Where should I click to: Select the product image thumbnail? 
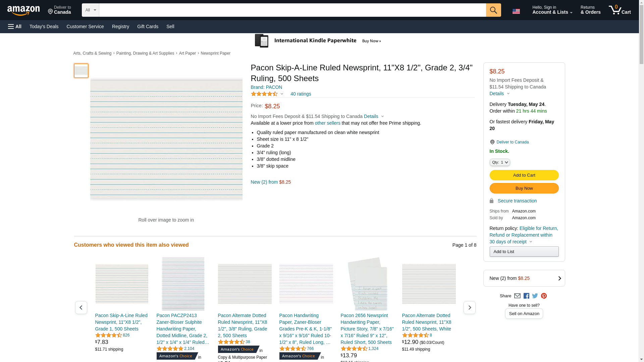point(81,71)
